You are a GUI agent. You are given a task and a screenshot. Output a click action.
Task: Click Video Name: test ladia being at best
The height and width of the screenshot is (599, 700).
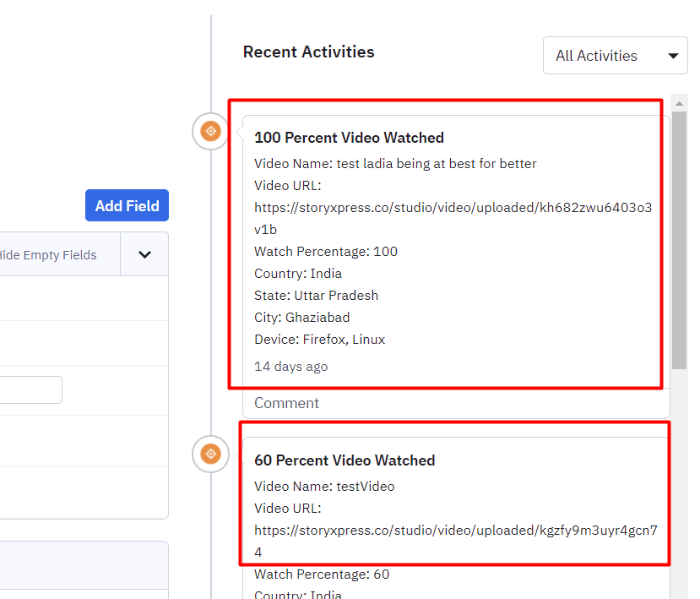coord(395,164)
